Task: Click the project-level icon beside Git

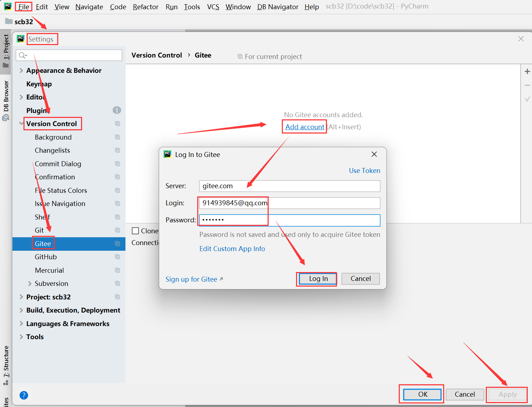Action: click(118, 230)
